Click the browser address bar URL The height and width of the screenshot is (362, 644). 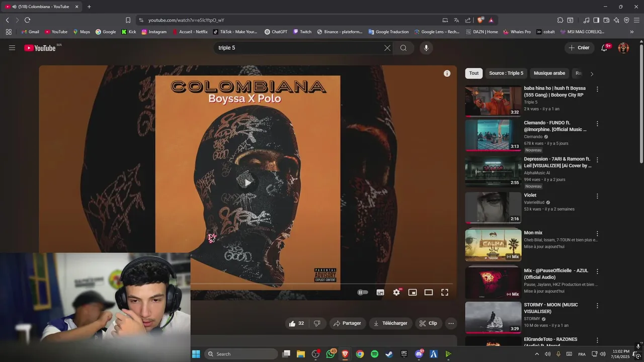186,20
